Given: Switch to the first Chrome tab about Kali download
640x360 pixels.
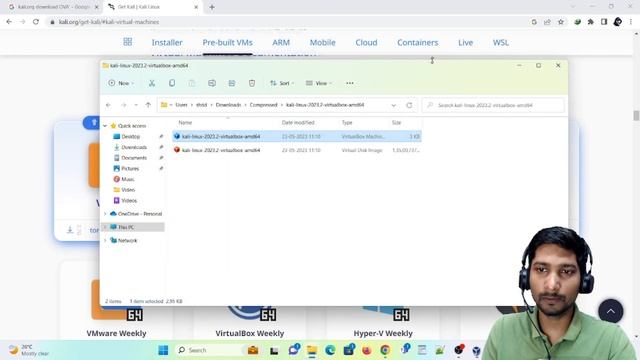Looking at the screenshot, I should [x=53, y=7].
